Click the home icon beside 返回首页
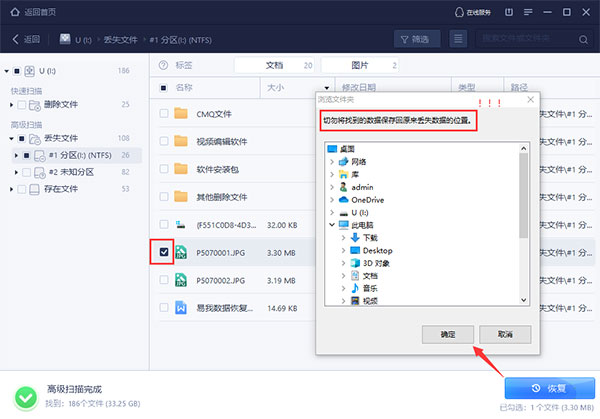The width and height of the screenshot is (600, 419). (x=8, y=10)
